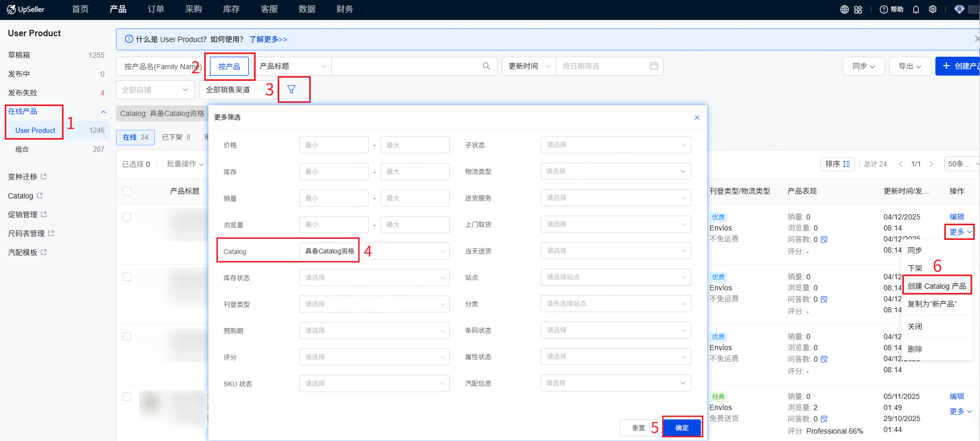The width and height of the screenshot is (980, 441).
Task: Open the apps grid icon in header
Action: [x=858, y=9]
